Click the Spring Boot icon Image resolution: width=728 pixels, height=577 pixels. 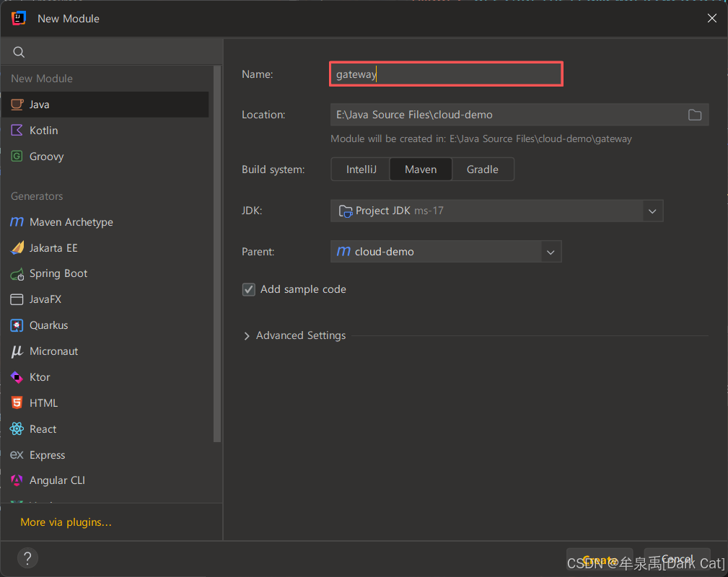tap(17, 274)
